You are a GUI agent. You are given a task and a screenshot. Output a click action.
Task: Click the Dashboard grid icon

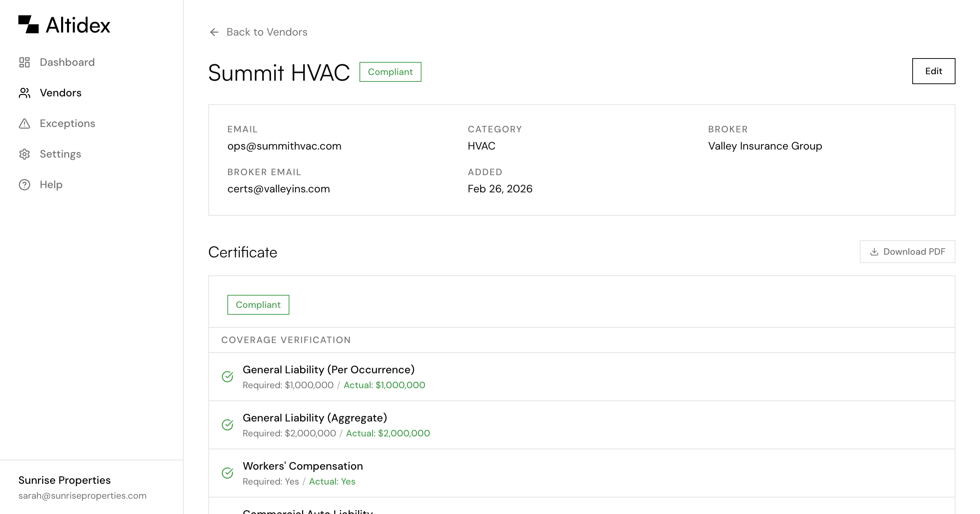pyautogui.click(x=24, y=62)
